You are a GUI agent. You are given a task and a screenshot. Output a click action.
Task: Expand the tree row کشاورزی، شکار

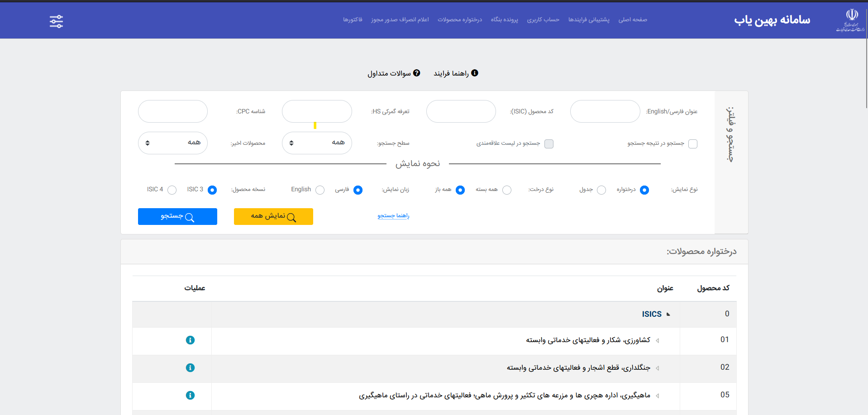(658, 341)
